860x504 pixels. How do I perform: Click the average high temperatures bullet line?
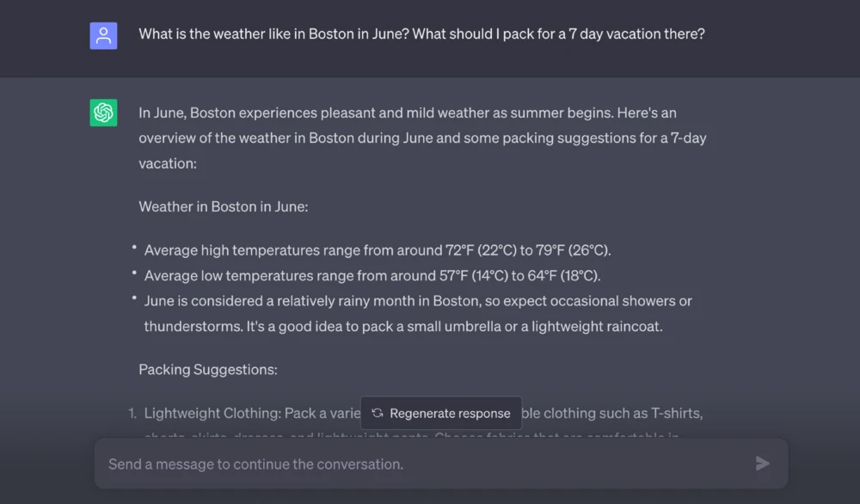pyautogui.click(x=377, y=250)
